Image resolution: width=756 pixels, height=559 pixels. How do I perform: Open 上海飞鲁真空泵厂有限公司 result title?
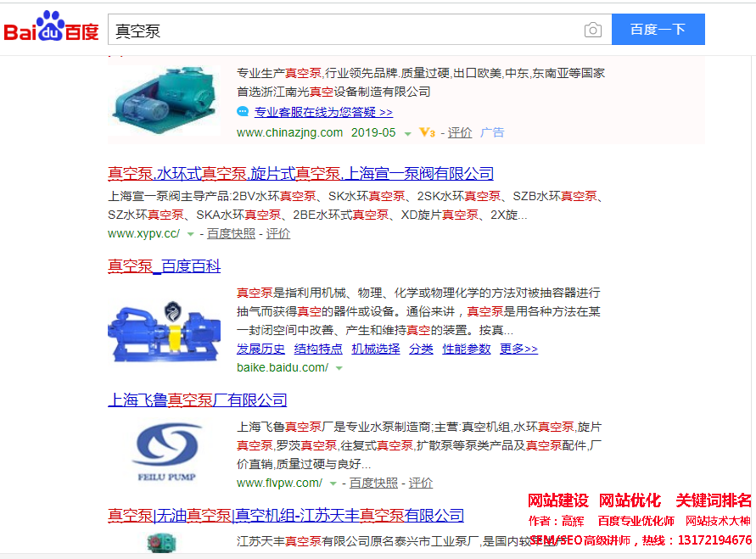(197, 400)
